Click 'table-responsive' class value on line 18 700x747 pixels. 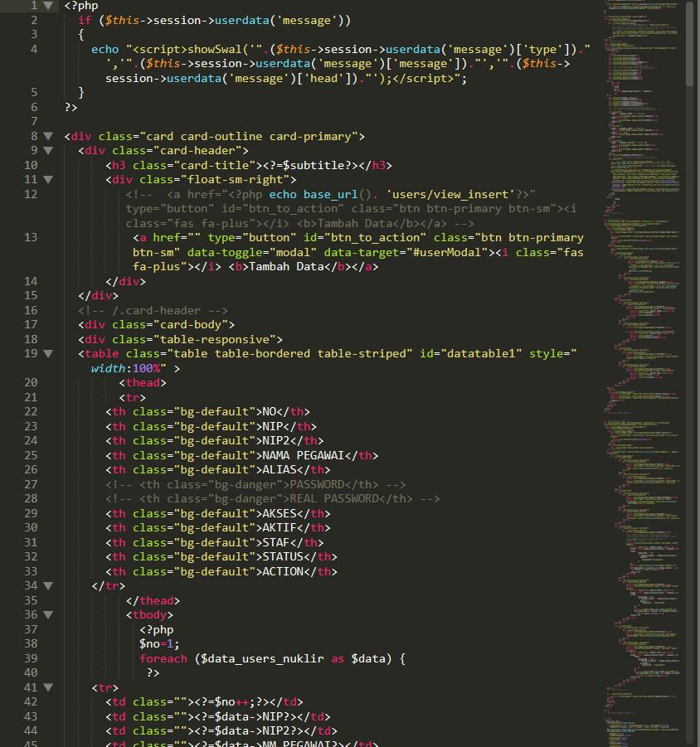(x=215, y=340)
